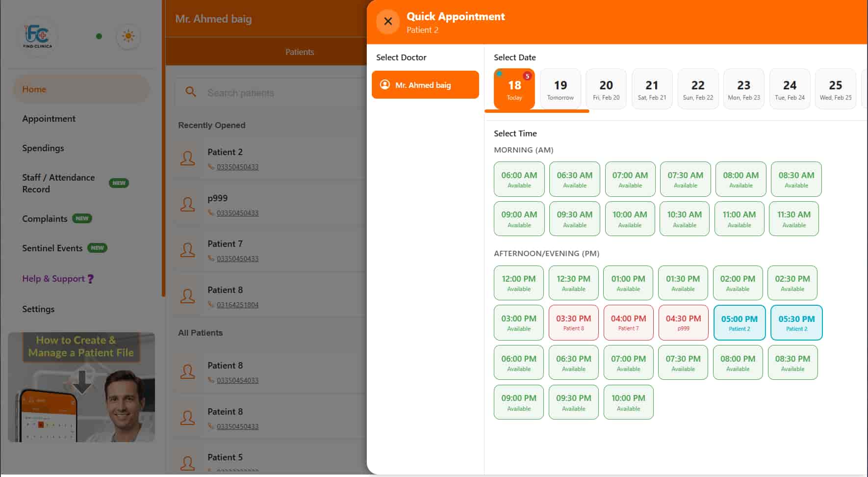Click booked 03:30 PM Patient 8 slot

(574, 323)
